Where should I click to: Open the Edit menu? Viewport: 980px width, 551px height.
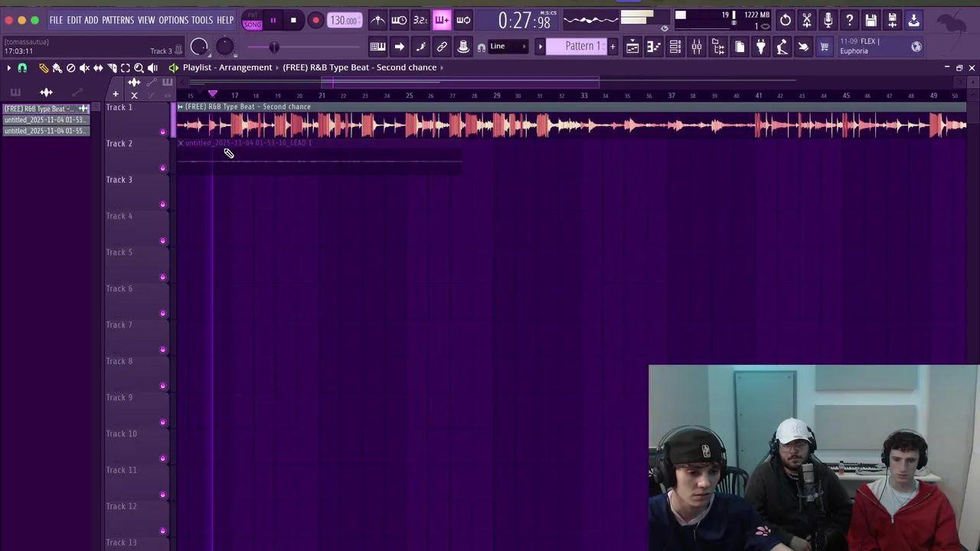tap(73, 20)
